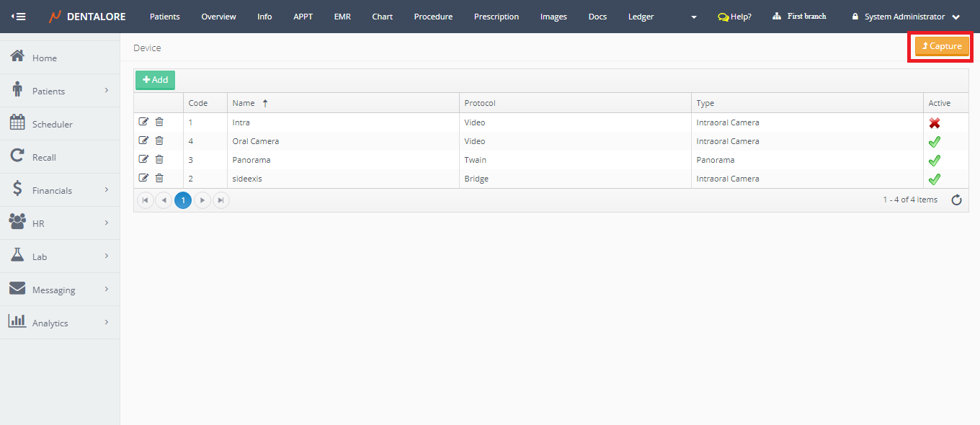Toggle active checkmark for Oral Camera

click(x=935, y=142)
